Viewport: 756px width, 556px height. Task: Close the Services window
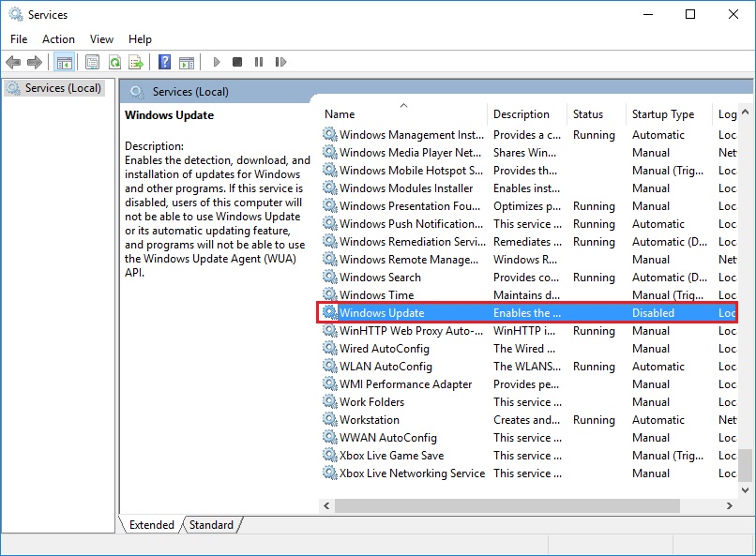tap(733, 14)
